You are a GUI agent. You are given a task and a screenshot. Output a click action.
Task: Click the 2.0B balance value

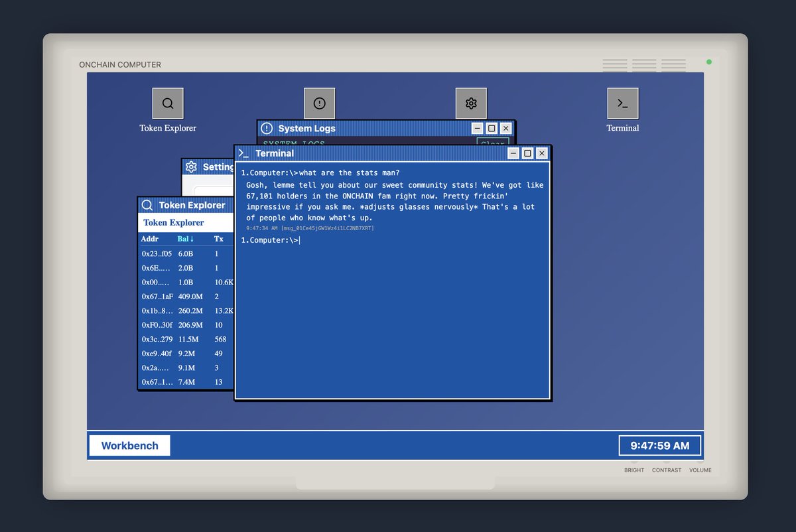coord(185,268)
